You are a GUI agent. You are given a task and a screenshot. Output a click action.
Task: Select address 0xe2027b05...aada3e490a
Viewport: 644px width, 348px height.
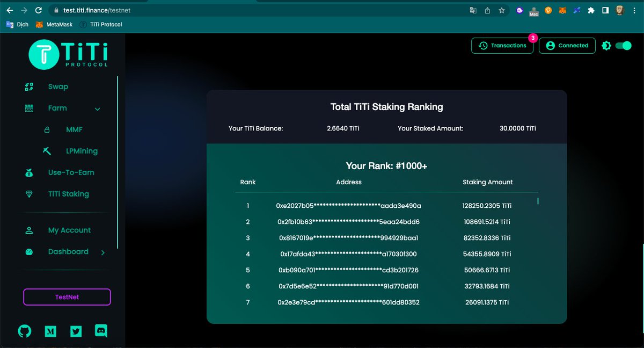click(x=349, y=206)
